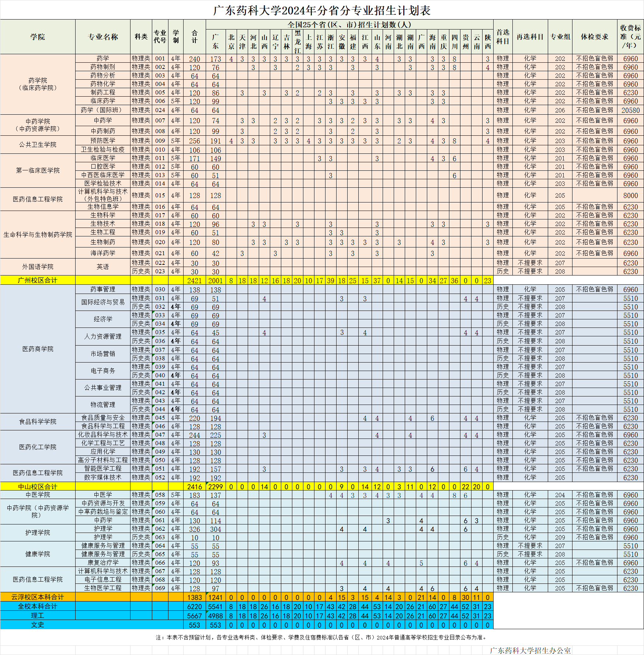Click the 全校本科合计 row label
This screenshot has width=644, height=655.
[x=38, y=606]
